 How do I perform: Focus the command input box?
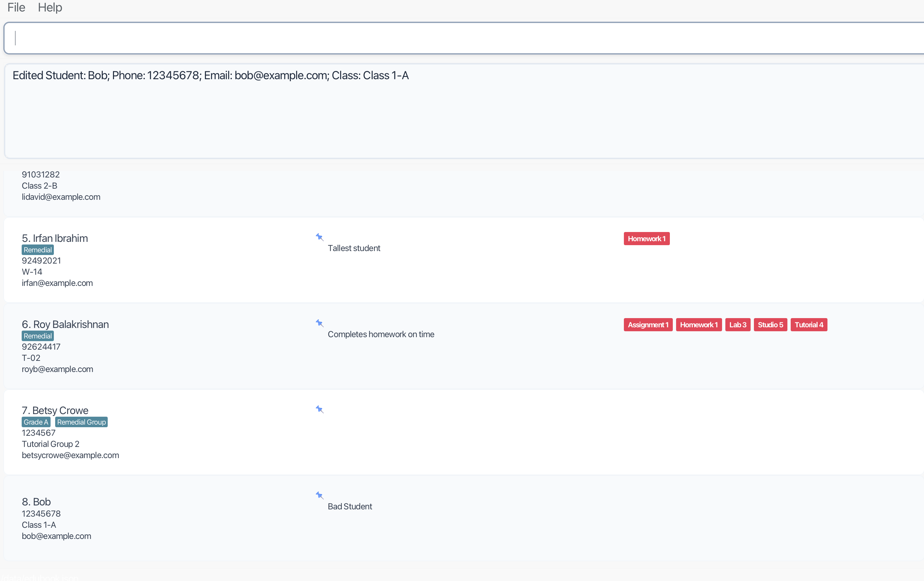click(460, 38)
